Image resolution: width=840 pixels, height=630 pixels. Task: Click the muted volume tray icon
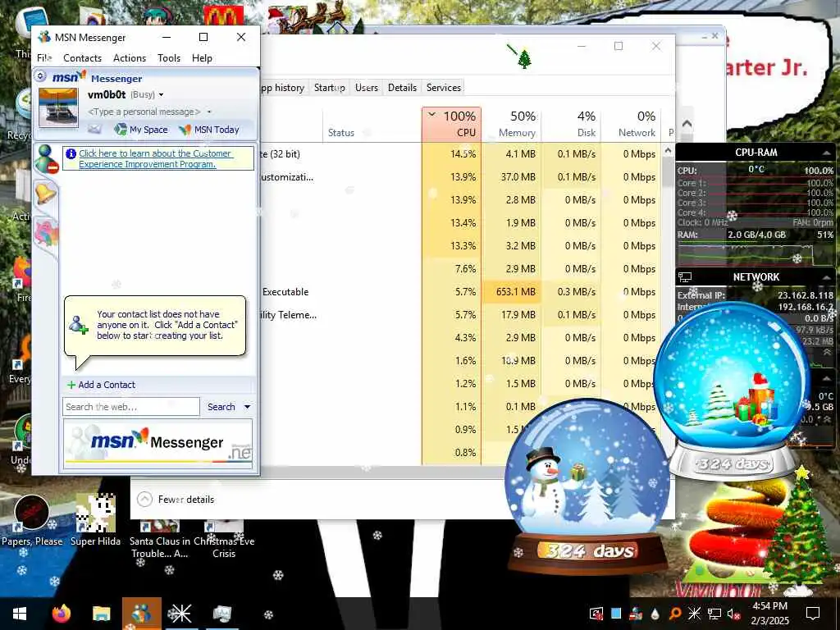click(733, 614)
